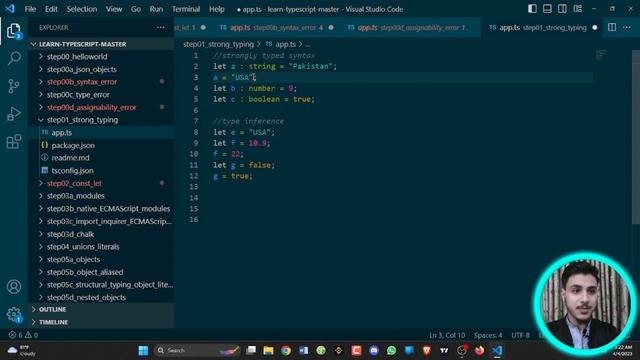Open the weather widget showing Cloudy
The image size is (640, 360).
(x=22, y=351)
